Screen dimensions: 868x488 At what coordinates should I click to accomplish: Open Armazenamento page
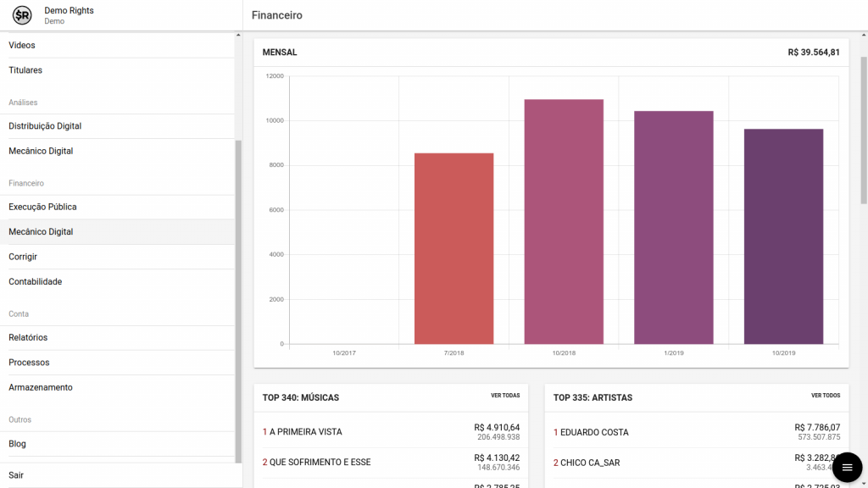tap(41, 387)
